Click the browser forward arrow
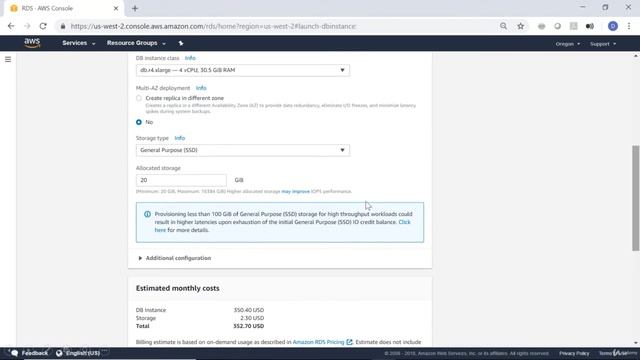Image resolution: width=640 pixels, height=360 pixels. coord(27,26)
